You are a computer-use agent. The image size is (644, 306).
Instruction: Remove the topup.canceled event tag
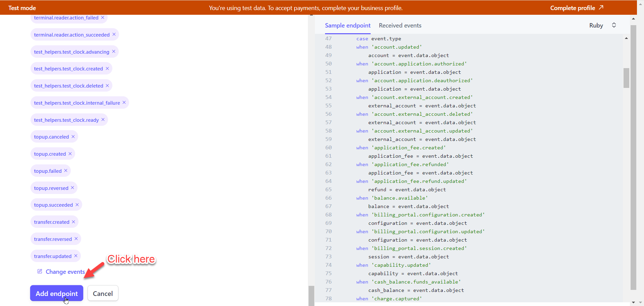pos(73,137)
